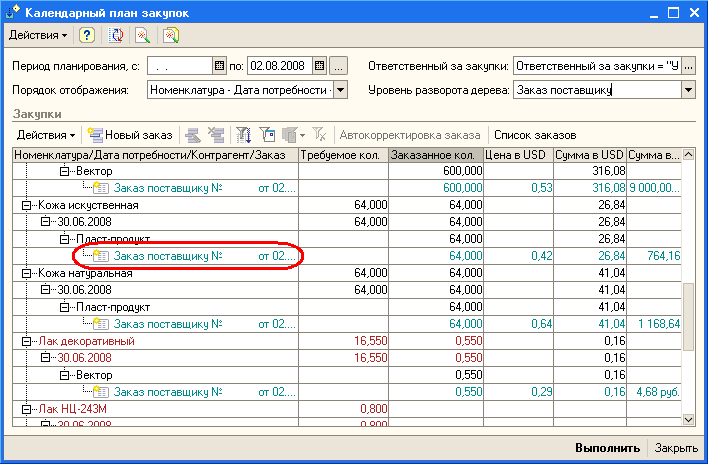Open calendar picker for end date 02.08.2008
The image size is (708, 464).
click(x=319, y=66)
